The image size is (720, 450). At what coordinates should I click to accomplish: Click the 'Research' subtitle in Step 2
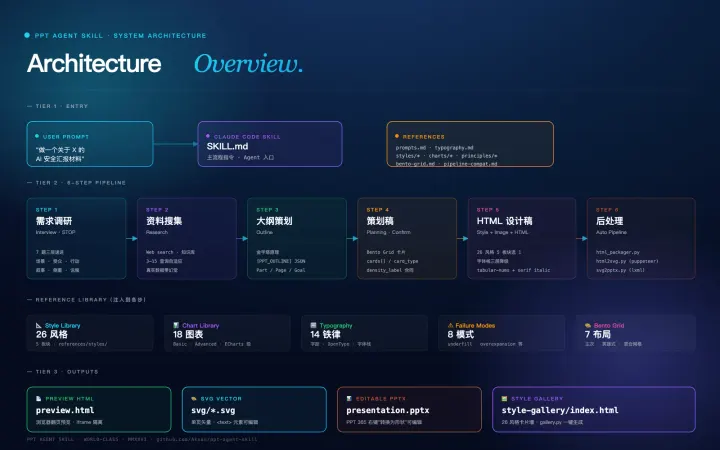tap(157, 232)
